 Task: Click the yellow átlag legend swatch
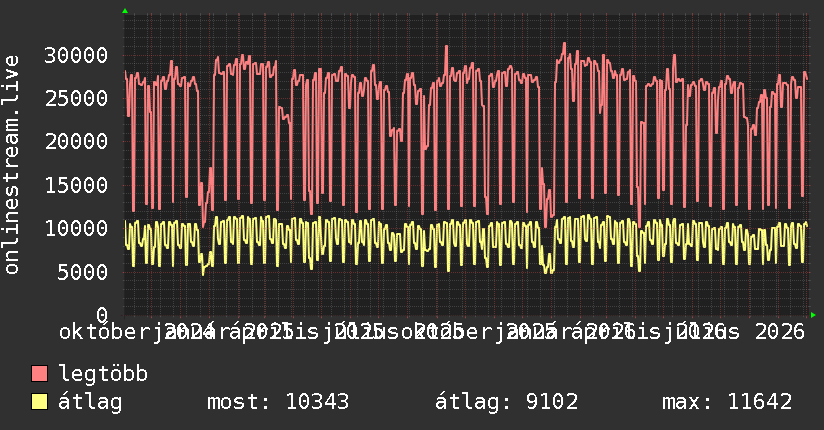(39, 402)
